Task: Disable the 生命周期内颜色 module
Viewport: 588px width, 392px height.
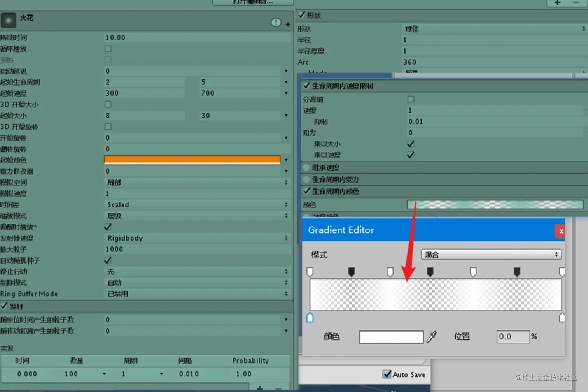Action: tap(307, 191)
